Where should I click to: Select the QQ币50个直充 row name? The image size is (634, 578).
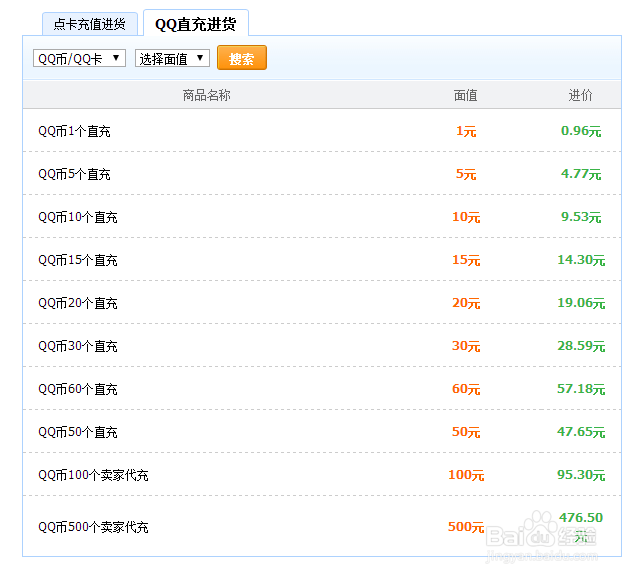[78, 432]
